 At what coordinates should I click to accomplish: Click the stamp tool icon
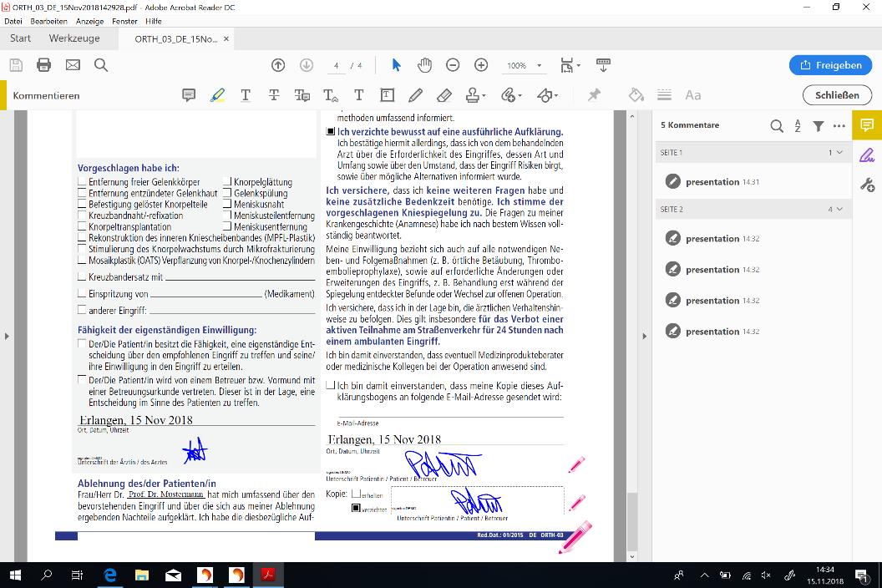(473, 95)
